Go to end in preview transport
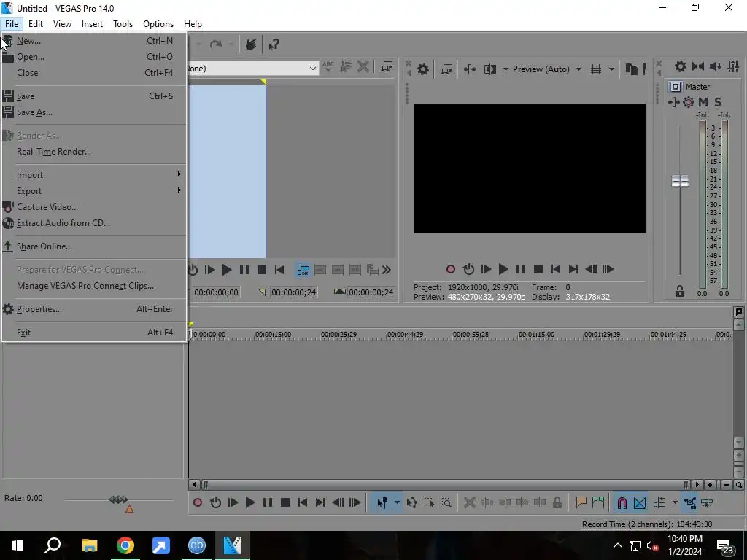Image resolution: width=747 pixels, height=560 pixels. (573, 270)
